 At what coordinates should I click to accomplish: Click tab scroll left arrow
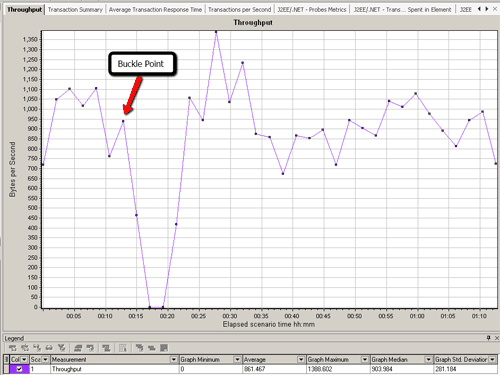[479, 9]
